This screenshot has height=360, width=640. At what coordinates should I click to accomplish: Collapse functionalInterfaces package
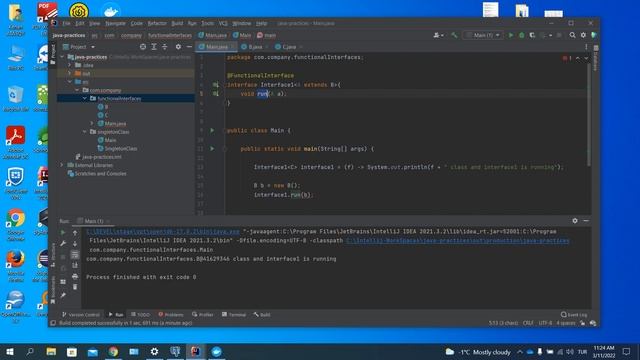(x=84, y=98)
